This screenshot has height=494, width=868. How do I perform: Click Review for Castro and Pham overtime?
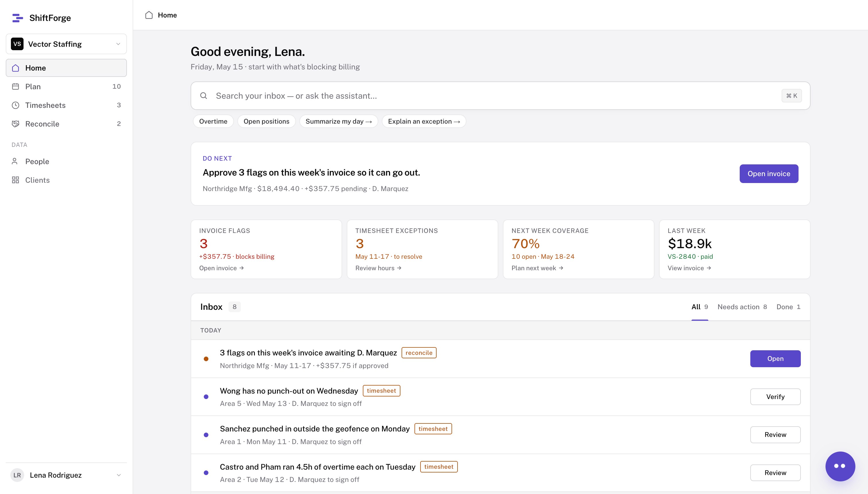[775, 472]
